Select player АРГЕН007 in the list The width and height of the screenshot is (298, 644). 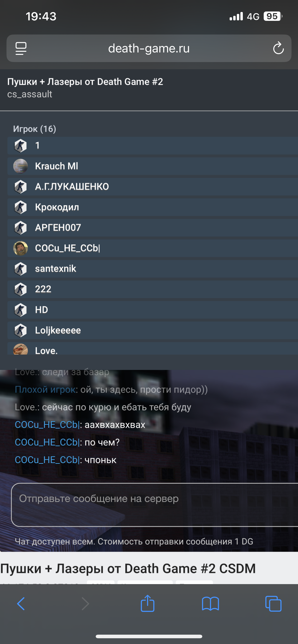click(153, 228)
